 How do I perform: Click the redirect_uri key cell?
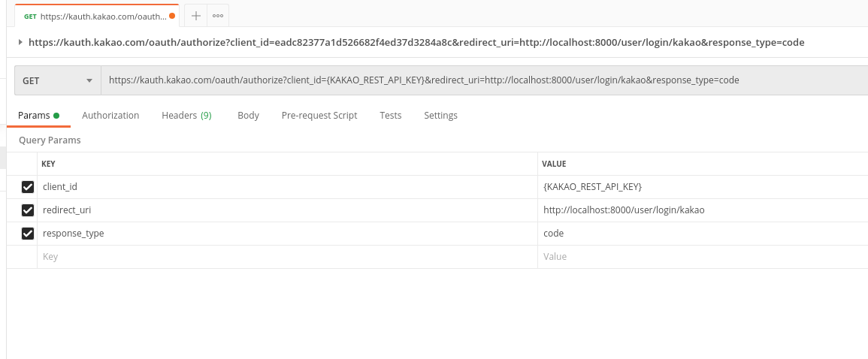[x=287, y=210]
